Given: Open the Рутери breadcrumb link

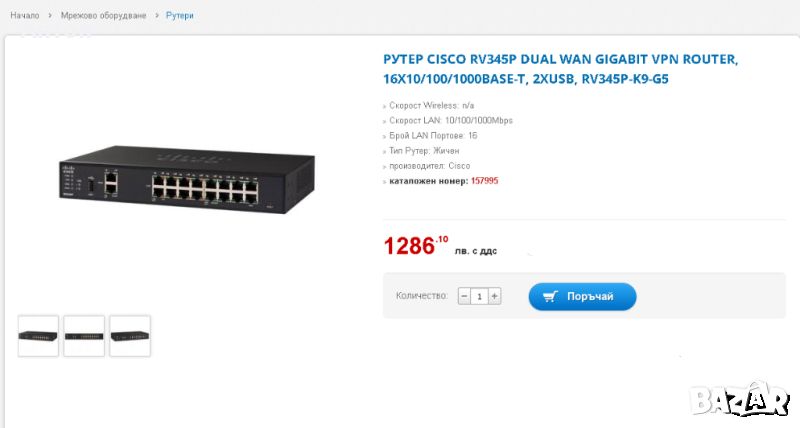Looking at the screenshot, I should [180, 16].
